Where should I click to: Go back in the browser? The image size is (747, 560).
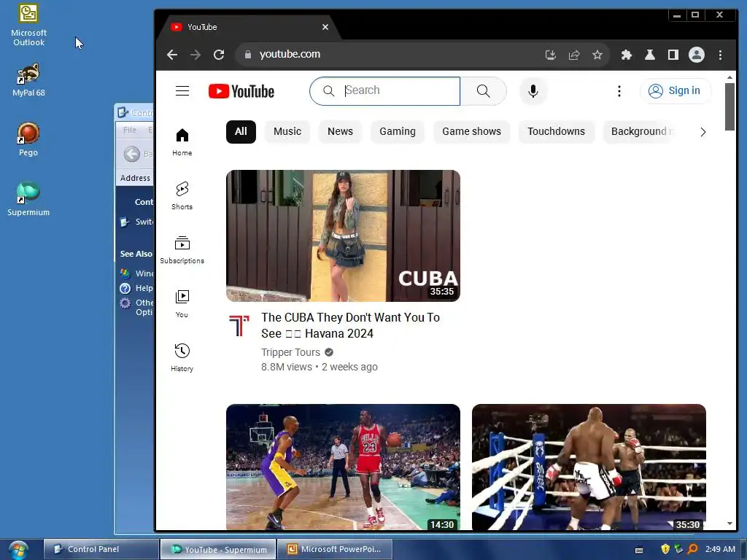(172, 55)
